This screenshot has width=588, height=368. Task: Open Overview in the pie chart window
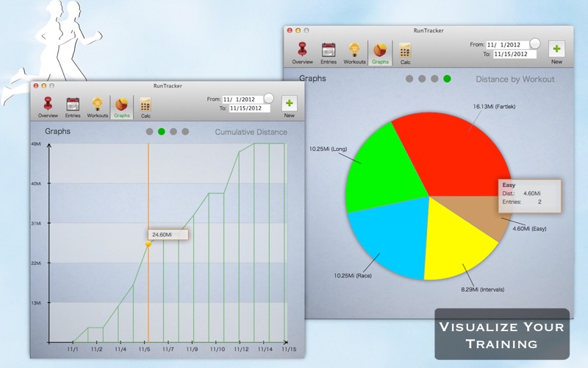point(302,53)
